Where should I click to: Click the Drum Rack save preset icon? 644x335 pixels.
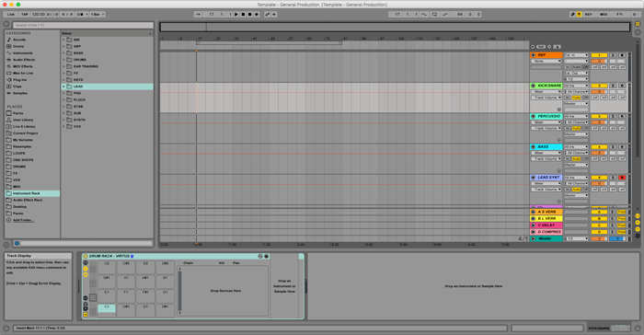266,256
